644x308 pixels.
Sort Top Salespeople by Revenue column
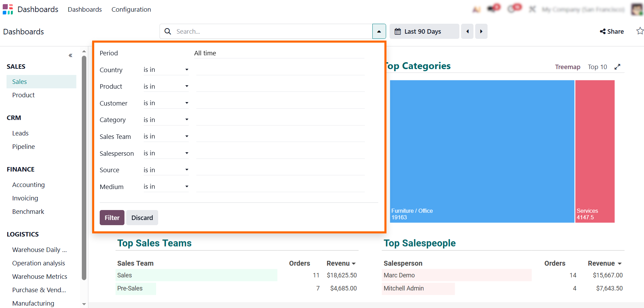tap(604, 263)
